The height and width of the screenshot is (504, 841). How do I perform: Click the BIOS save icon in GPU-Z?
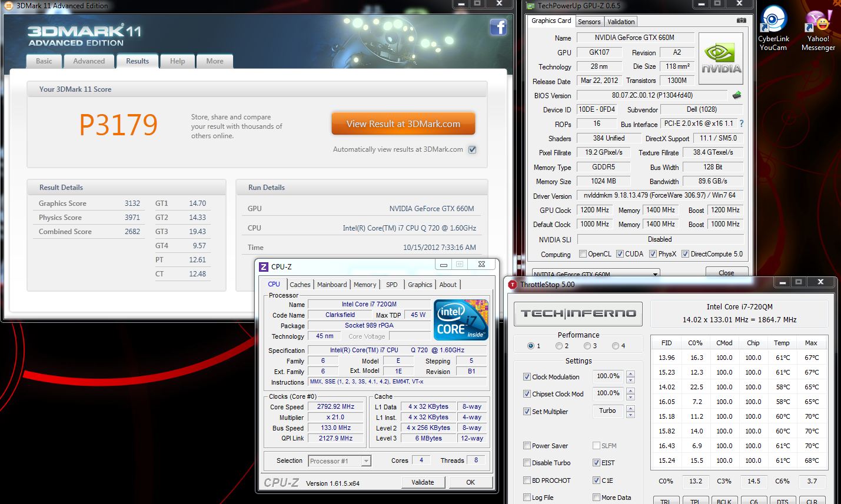pos(737,95)
